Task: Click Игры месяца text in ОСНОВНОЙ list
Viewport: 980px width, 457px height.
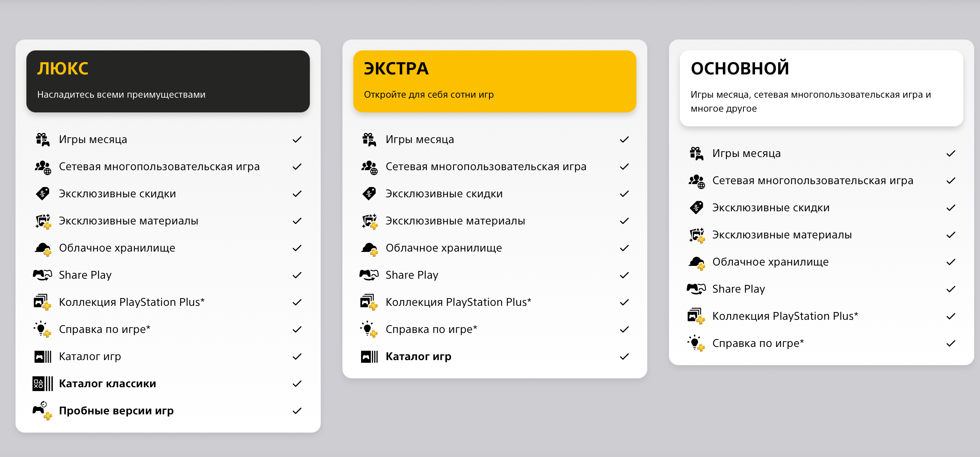Action: click(x=746, y=153)
